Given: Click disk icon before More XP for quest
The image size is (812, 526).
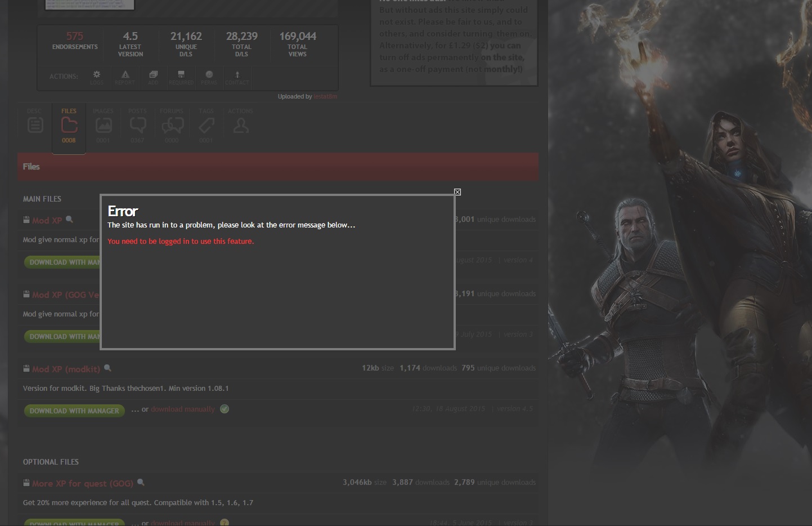Looking at the screenshot, I should [x=26, y=483].
